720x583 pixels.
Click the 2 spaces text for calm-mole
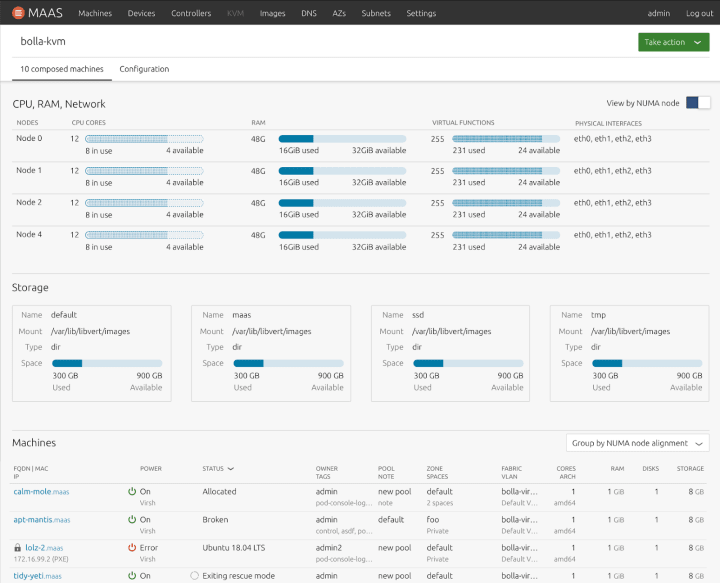(440, 503)
